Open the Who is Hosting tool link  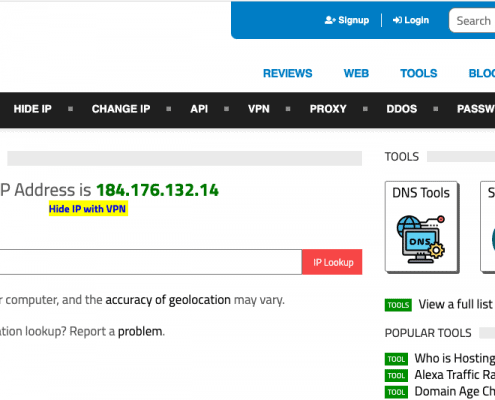point(455,359)
